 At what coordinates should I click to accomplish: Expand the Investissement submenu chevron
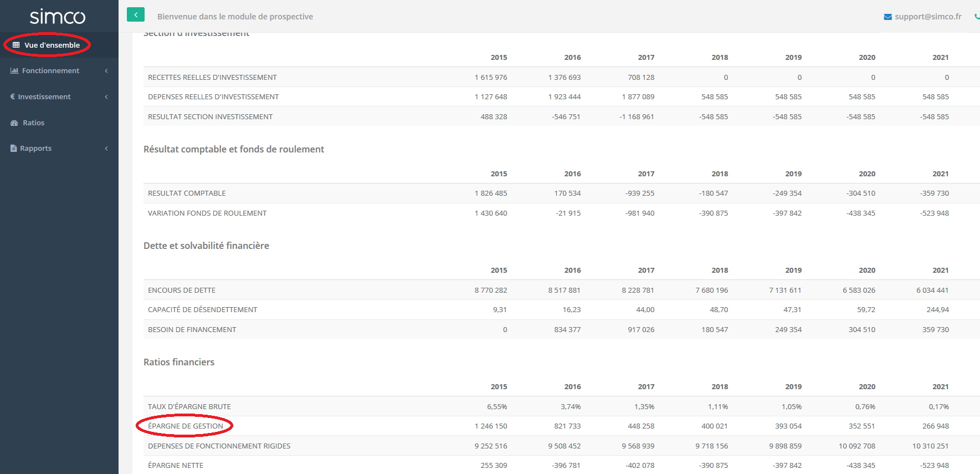coord(106,96)
